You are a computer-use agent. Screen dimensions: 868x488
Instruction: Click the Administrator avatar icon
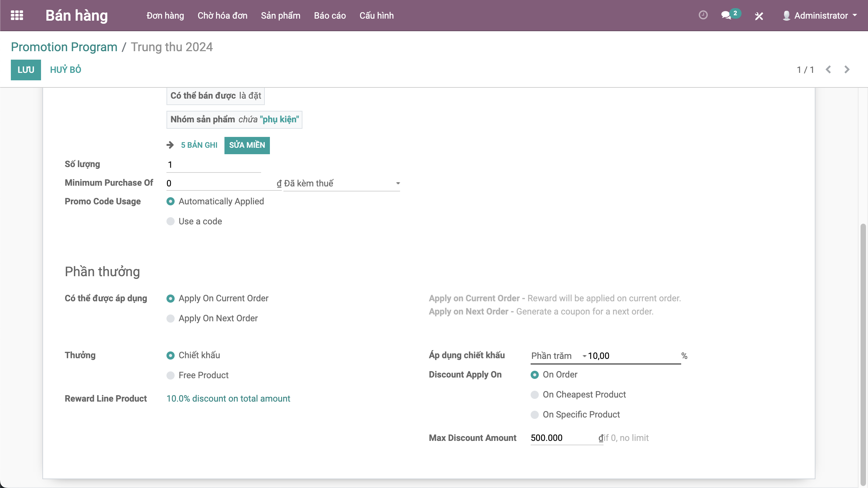786,16
